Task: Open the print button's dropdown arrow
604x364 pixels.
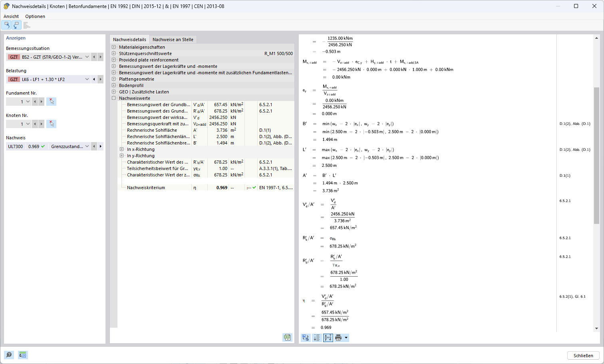Action: pos(346,338)
